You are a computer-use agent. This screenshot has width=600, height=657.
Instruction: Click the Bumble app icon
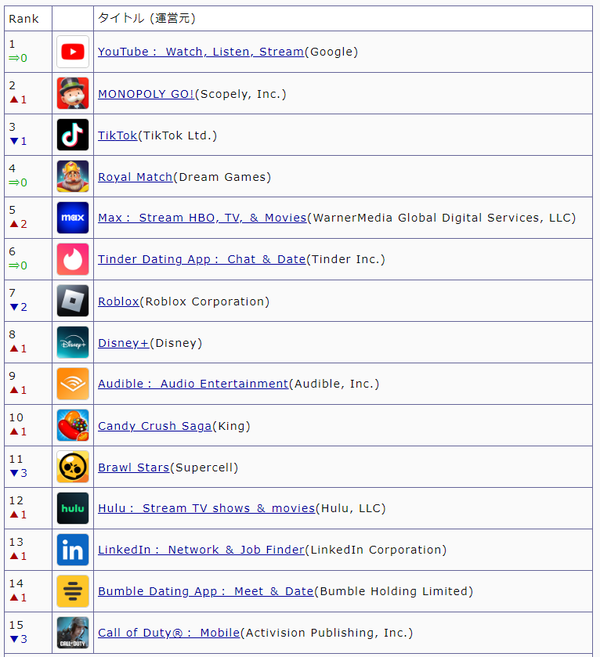click(72, 591)
